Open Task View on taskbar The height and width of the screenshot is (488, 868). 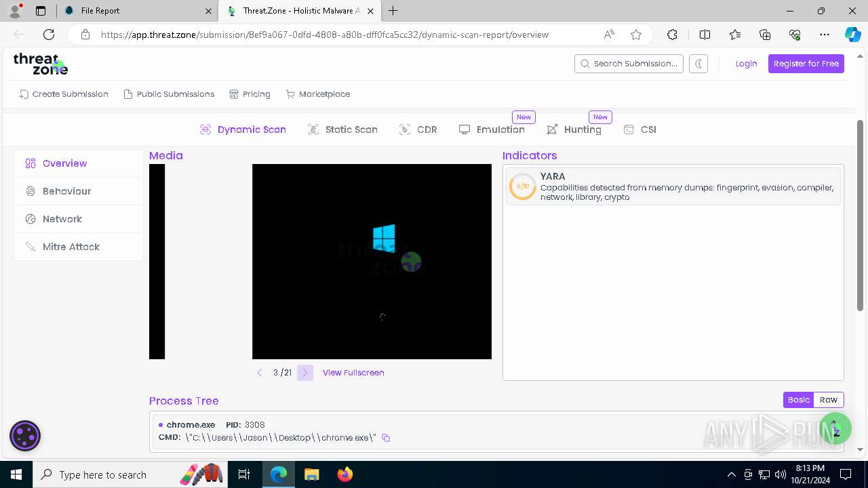[x=244, y=474]
